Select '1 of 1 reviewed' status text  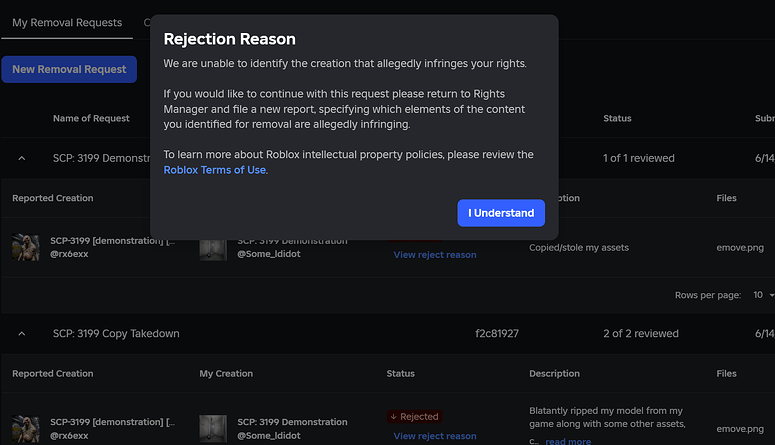click(639, 158)
